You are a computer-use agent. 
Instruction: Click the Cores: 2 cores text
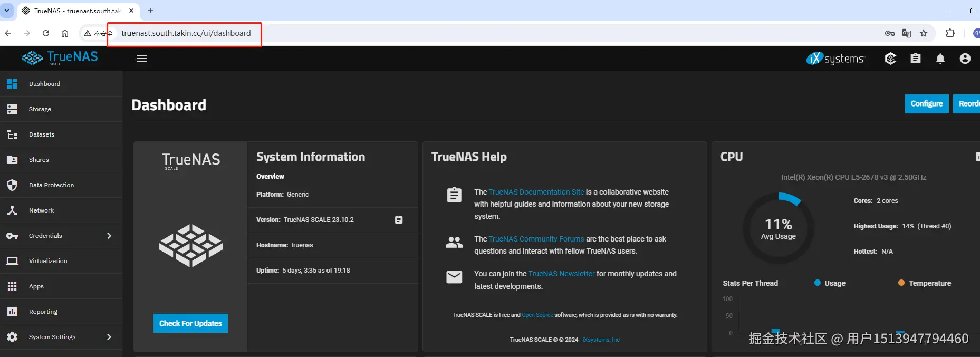coord(876,201)
